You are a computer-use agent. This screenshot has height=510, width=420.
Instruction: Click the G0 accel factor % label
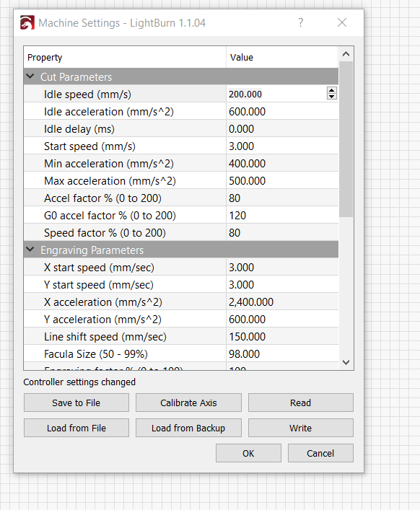110,215
